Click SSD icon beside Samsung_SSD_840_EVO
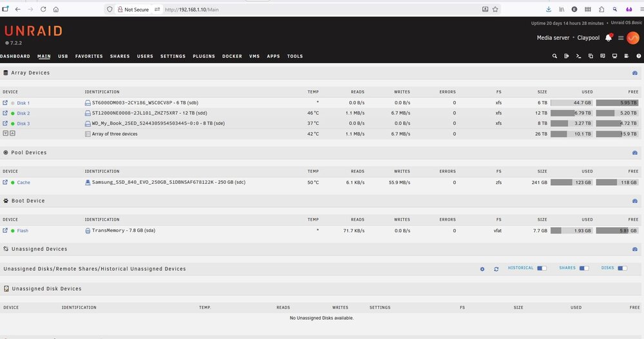Image resolution: width=644 pixels, height=339 pixels. [88, 182]
